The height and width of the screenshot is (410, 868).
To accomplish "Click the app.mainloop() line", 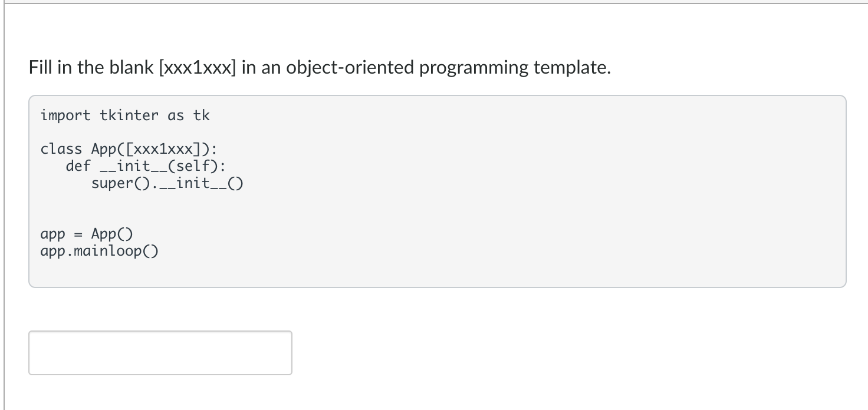I will [x=98, y=250].
